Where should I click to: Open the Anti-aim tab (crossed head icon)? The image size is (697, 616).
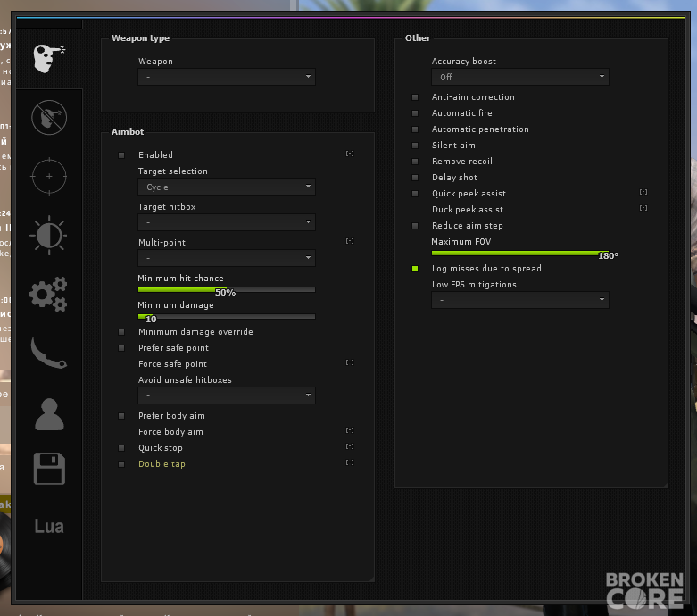pyautogui.click(x=49, y=118)
